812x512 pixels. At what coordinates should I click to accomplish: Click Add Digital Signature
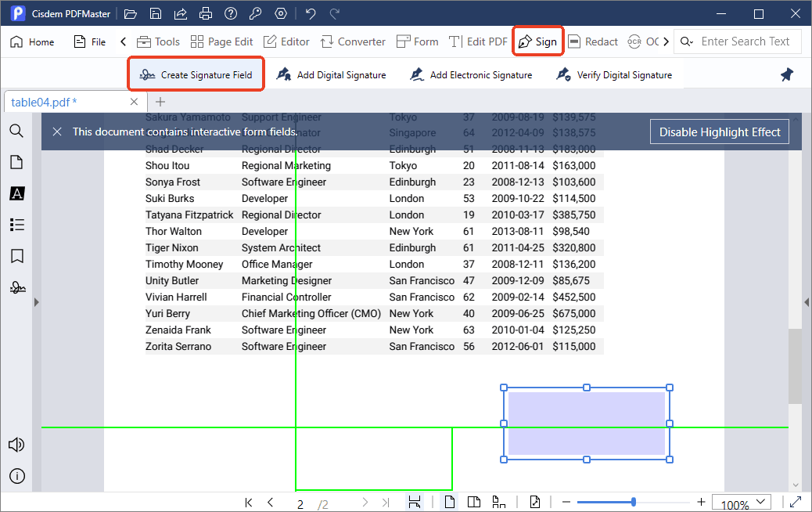332,74
